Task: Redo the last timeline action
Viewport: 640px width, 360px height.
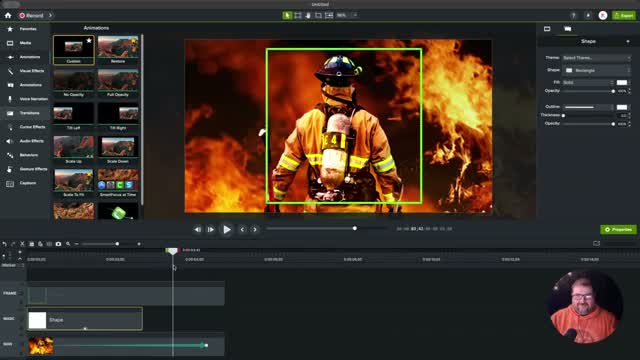Action: click(x=13, y=244)
